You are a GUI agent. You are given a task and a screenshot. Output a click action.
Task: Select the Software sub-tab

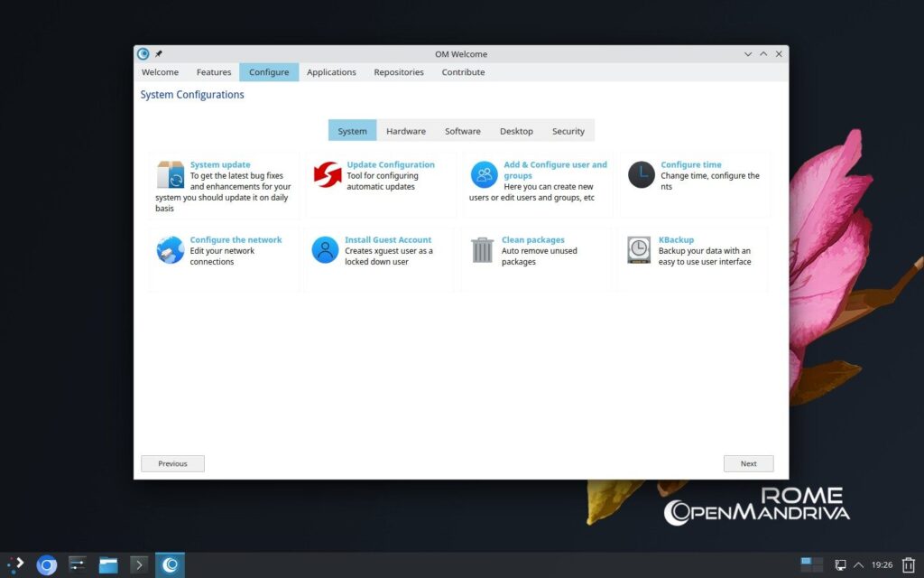click(x=463, y=131)
